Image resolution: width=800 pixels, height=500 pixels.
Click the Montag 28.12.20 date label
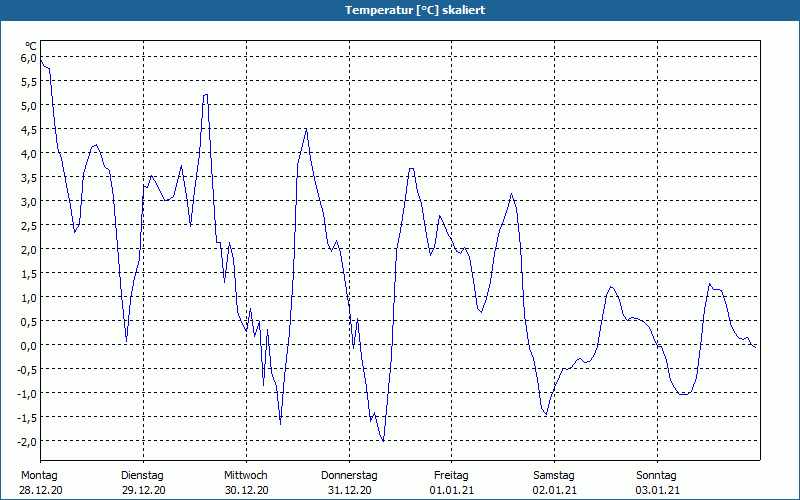(x=41, y=483)
